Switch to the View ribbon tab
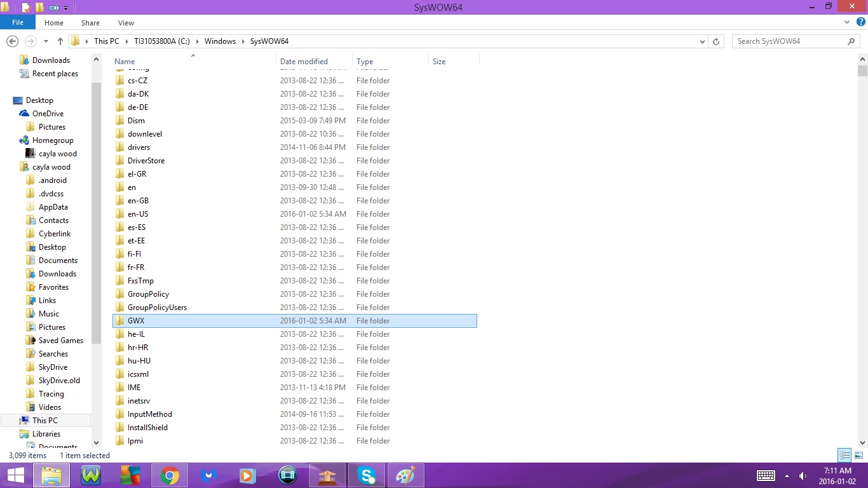 tap(126, 23)
